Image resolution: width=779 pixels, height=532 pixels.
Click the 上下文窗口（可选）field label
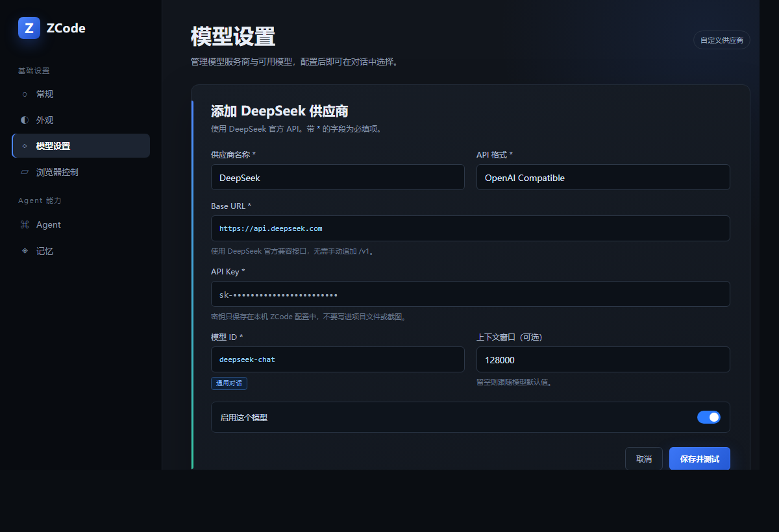coord(509,337)
